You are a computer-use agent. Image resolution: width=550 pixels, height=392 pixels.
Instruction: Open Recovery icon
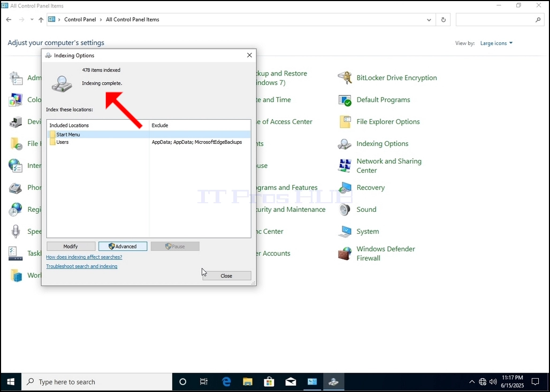point(345,188)
